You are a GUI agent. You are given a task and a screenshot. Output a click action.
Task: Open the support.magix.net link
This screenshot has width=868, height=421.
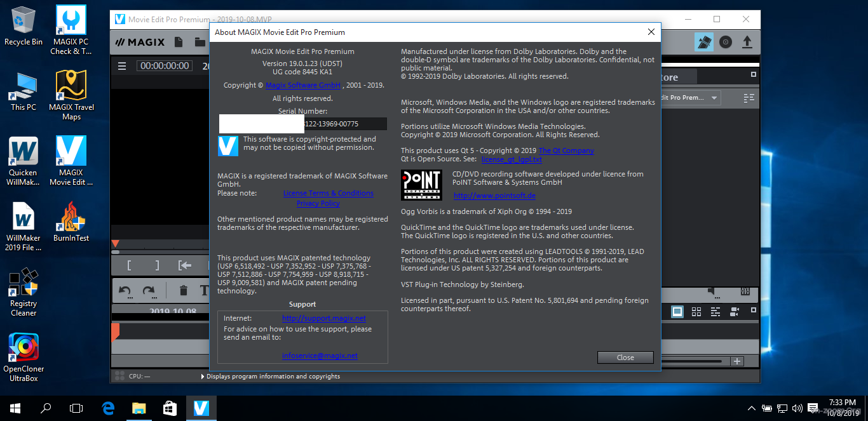pyautogui.click(x=324, y=318)
